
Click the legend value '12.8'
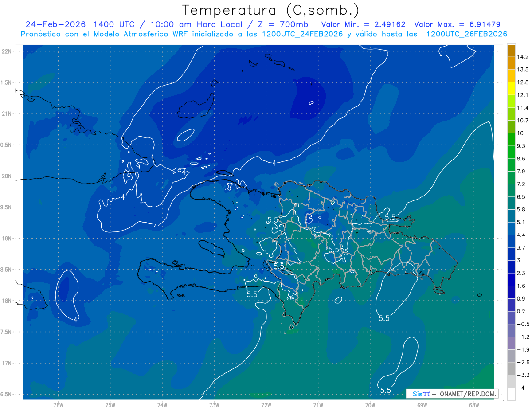tap(523, 82)
